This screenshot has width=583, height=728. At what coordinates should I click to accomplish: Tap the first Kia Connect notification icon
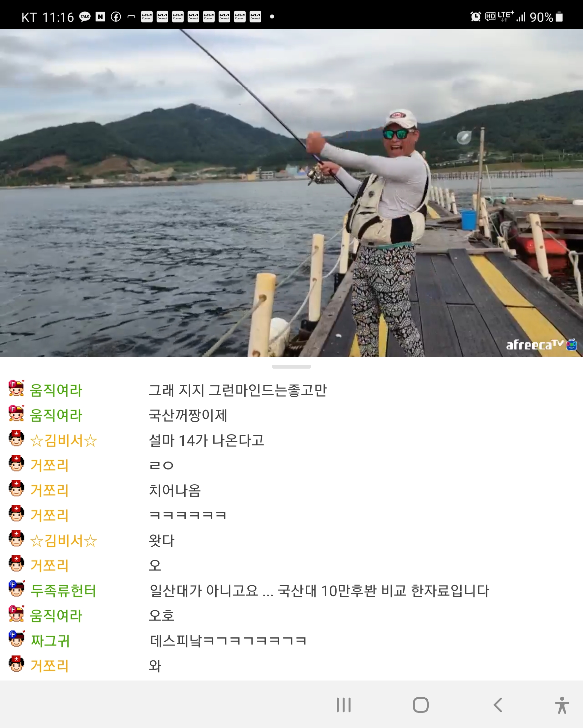click(x=147, y=17)
